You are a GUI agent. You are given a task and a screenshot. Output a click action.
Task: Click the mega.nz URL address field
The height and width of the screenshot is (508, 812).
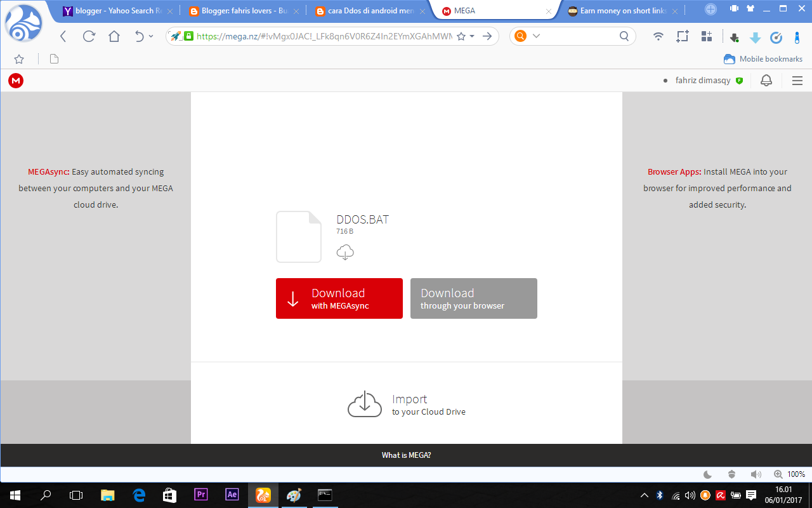324,36
